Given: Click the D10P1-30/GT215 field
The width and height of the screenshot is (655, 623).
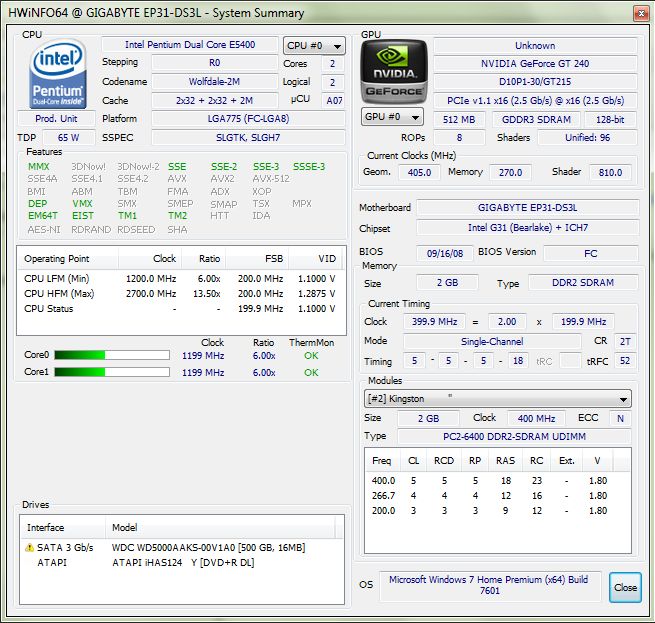Looking at the screenshot, I should coord(535,82).
